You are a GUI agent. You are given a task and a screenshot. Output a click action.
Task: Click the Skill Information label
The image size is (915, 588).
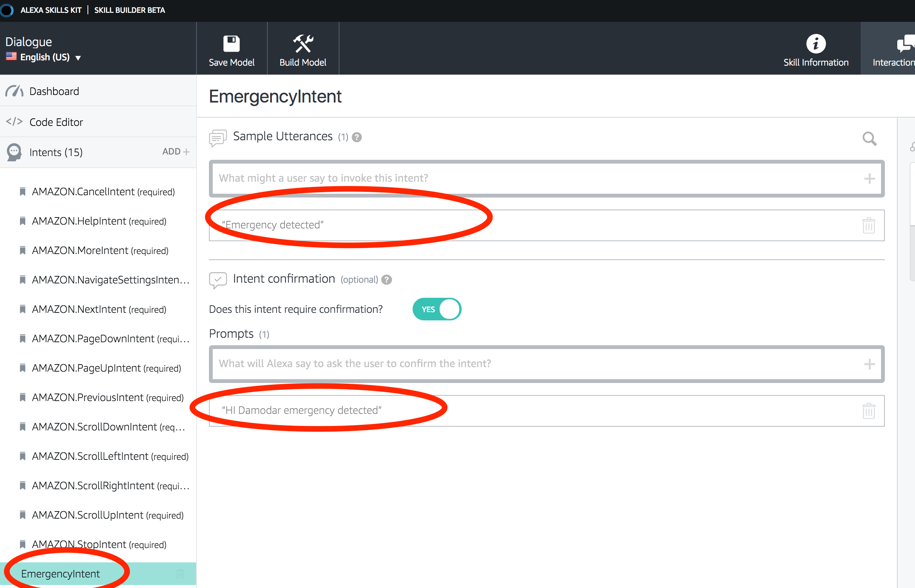[x=816, y=63]
